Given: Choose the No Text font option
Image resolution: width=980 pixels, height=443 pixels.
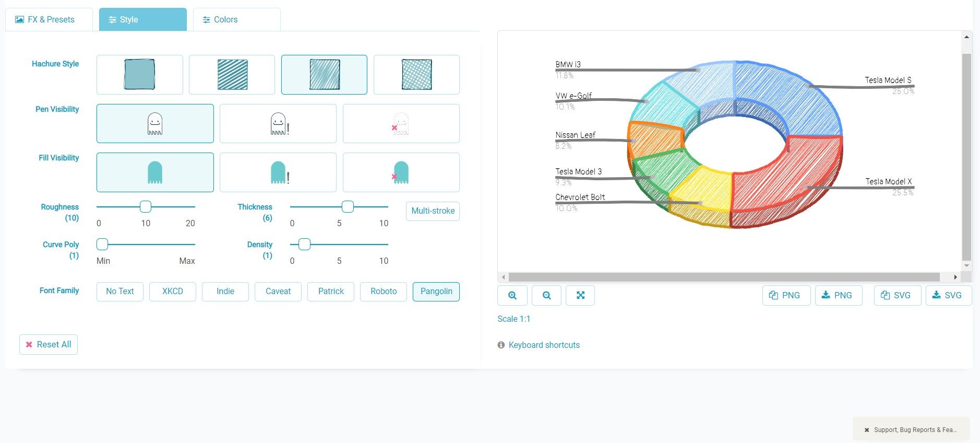Looking at the screenshot, I should coord(120,292).
